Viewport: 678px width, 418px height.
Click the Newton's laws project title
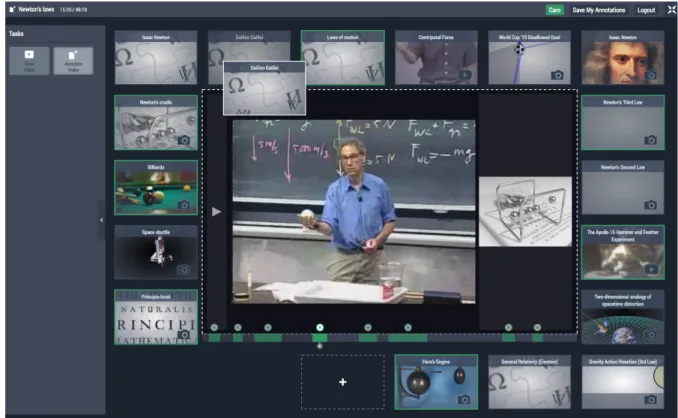[36, 9]
